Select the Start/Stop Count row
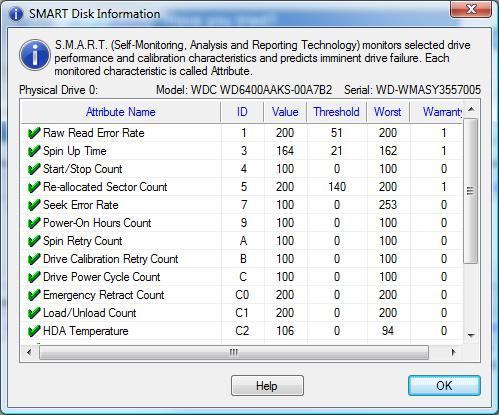The width and height of the screenshot is (499, 415). (242, 169)
